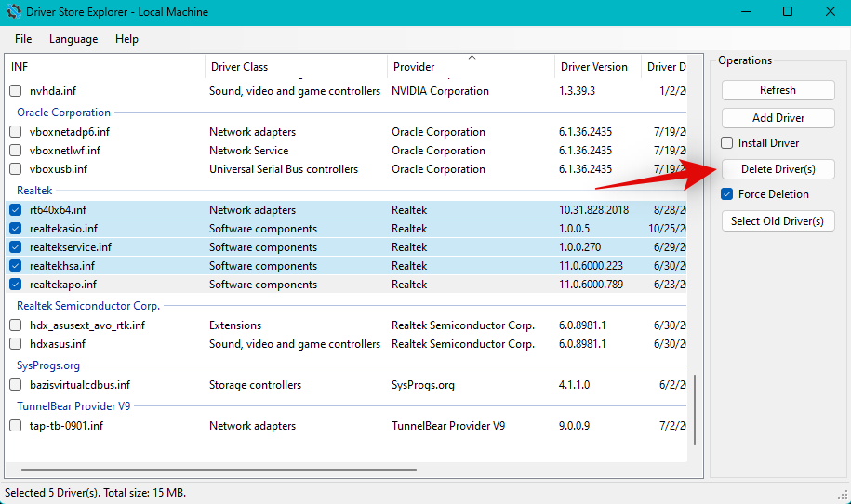Open the File menu
Screen dimensions: 851x504
point(23,39)
